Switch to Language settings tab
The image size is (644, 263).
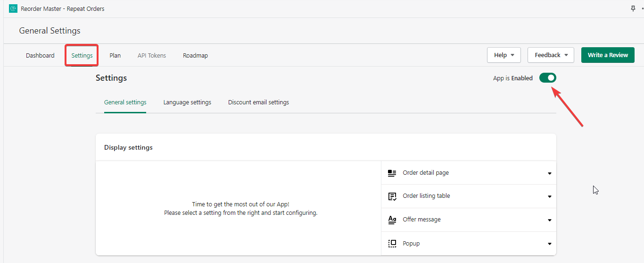pos(187,102)
